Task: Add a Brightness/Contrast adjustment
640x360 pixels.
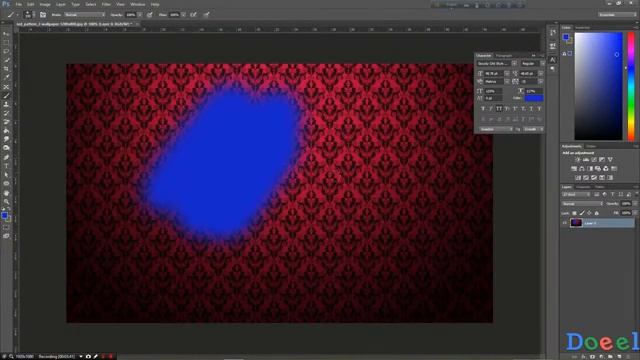Action: [578, 160]
